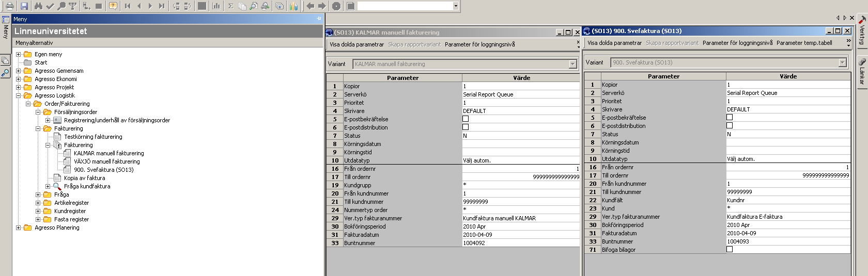
Task: Toggle E-postdistribution checkbox in Svefaktura window
Action: click(730, 125)
